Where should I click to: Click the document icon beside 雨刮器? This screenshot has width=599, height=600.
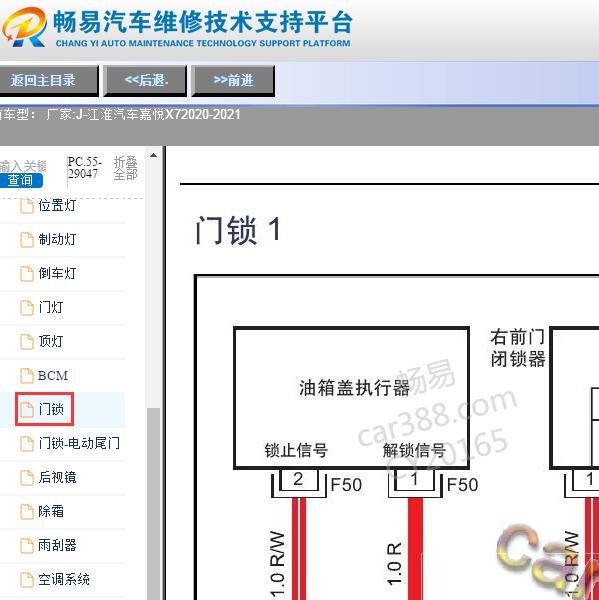pyautogui.click(x=26, y=546)
